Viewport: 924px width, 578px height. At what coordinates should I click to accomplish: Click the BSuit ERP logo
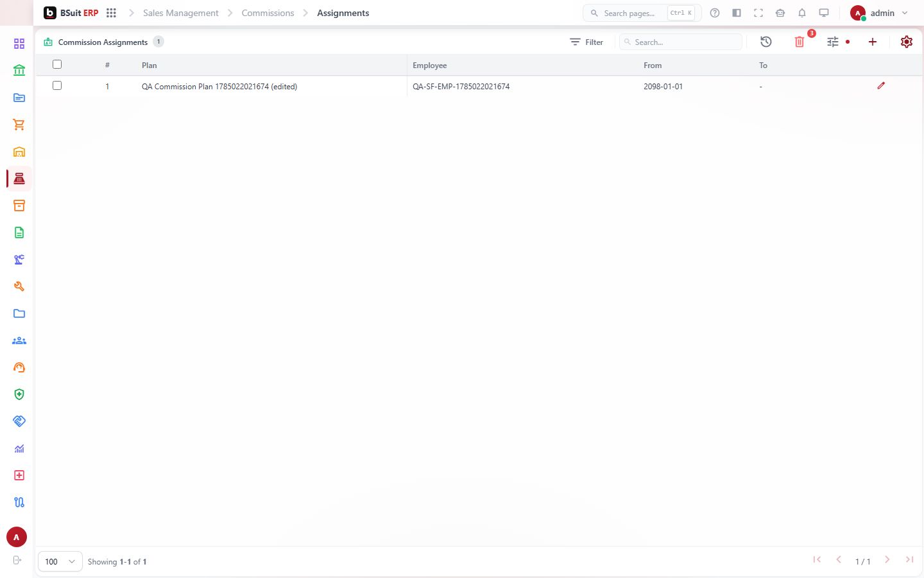tap(71, 13)
